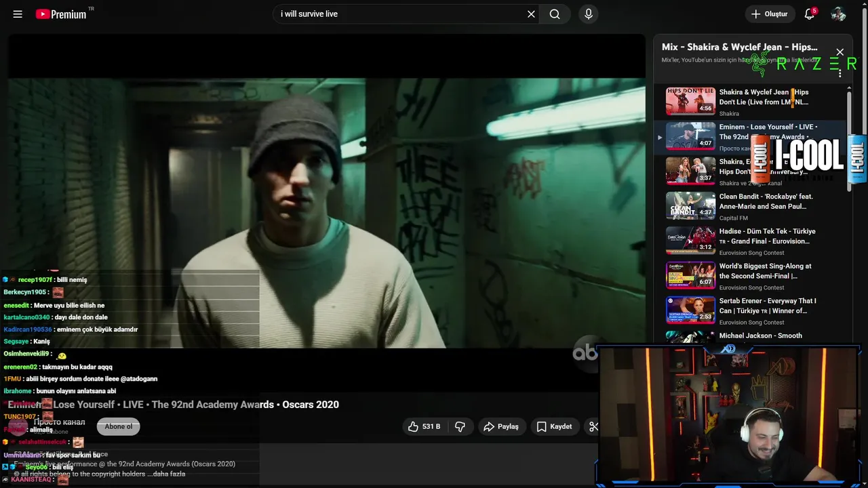Image resolution: width=868 pixels, height=488 pixels.
Task: Play Clean Bandit Rockabye playlist item
Action: tap(749, 206)
